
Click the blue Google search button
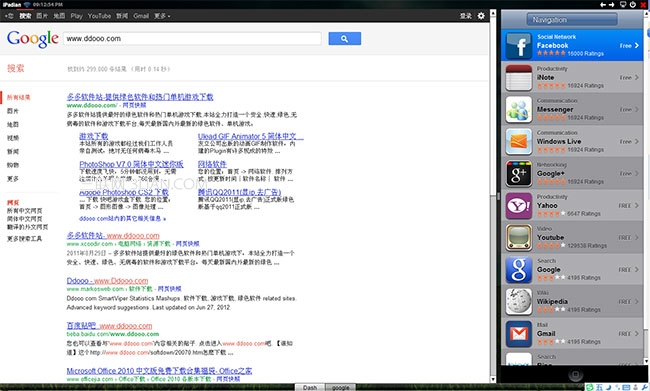coord(344,39)
